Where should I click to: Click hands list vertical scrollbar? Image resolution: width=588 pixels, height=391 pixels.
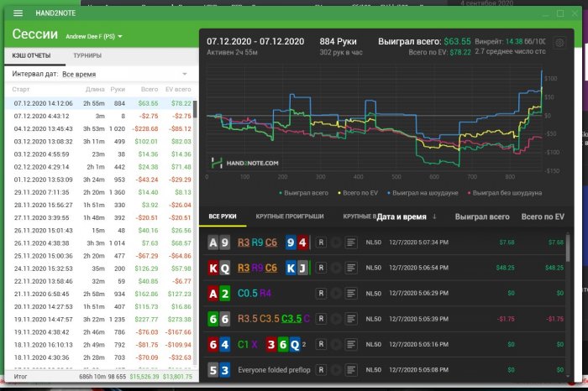pos(568,248)
